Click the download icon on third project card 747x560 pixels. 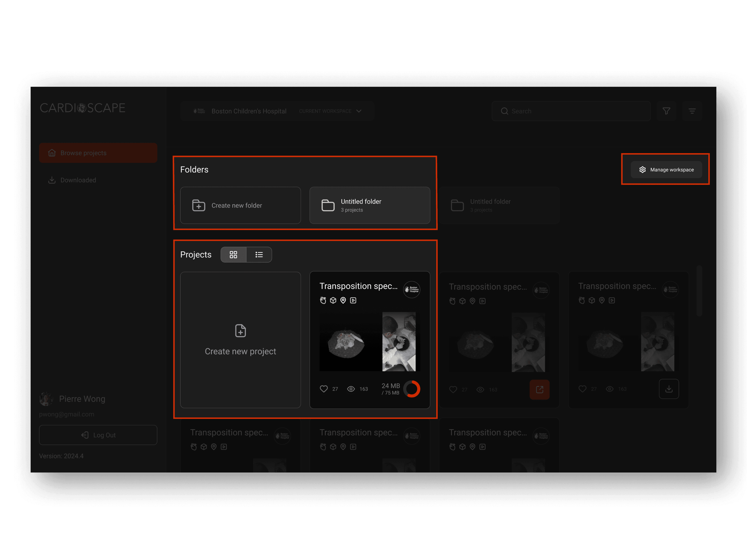669,389
